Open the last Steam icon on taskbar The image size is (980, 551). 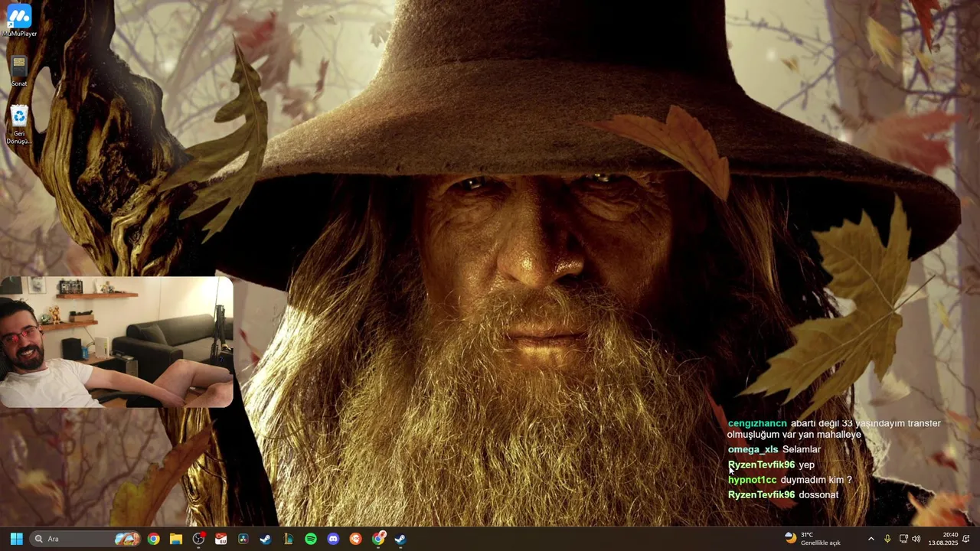pos(400,539)
